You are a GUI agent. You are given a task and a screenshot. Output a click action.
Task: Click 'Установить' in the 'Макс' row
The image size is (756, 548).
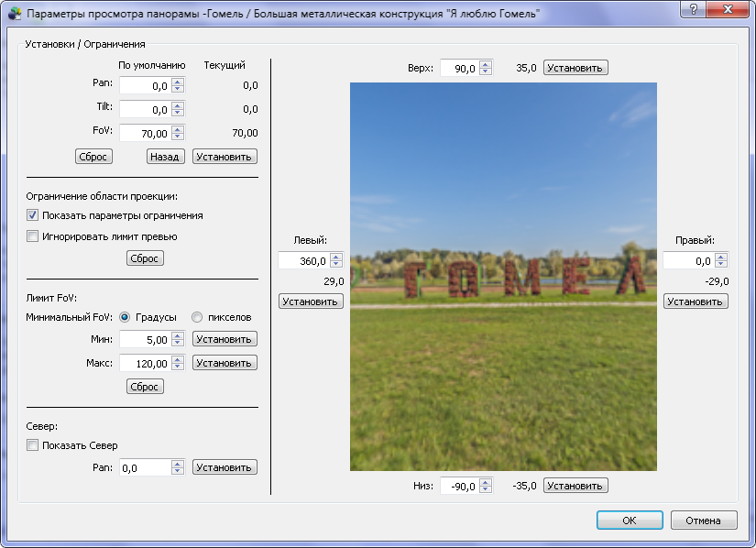[x=225, y=363]
